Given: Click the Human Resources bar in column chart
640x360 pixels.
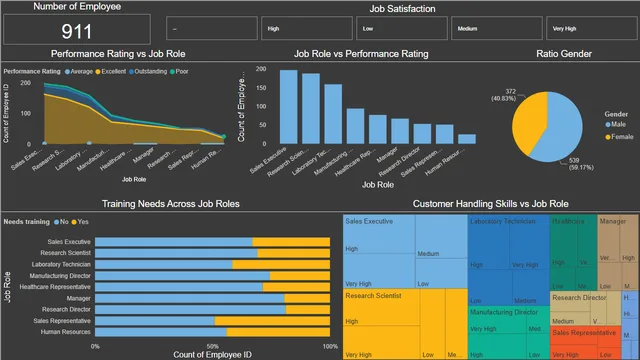Looking at the screenshot, I should 467,139.
